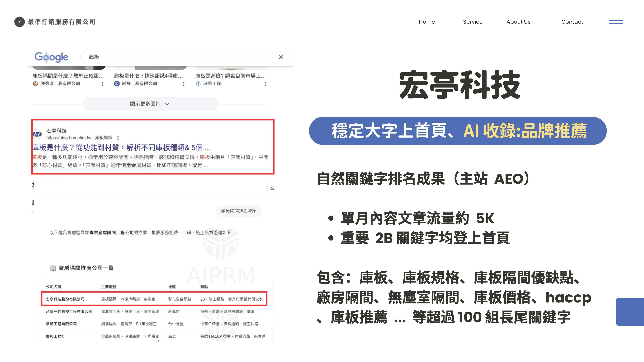The image size is (644, 362).
Task: Click the 廠房隔間推薦哪家 prompt bubble
Action: [x=238, y=211]
